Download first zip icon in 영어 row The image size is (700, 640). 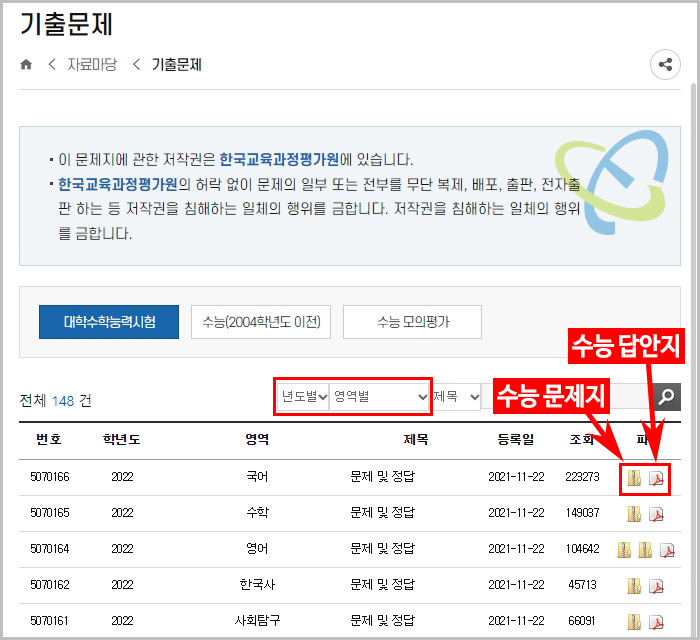pyautogui.click(x=624, y=550)
